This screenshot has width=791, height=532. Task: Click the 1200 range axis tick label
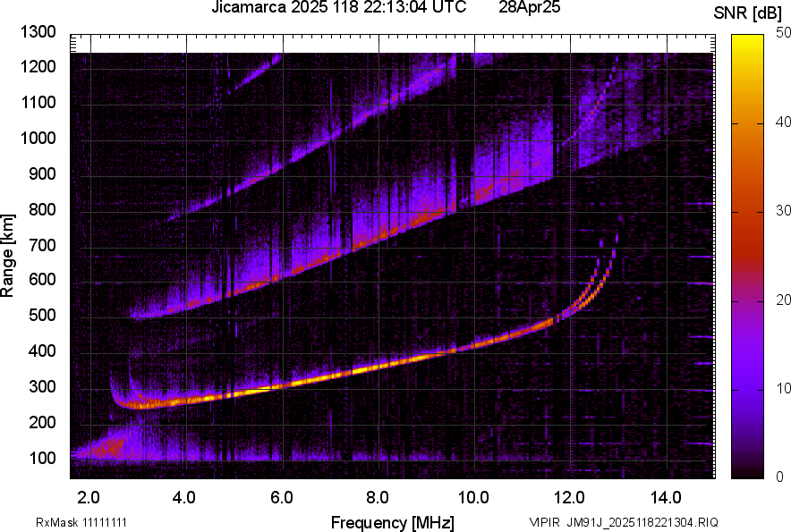[38, 66]
